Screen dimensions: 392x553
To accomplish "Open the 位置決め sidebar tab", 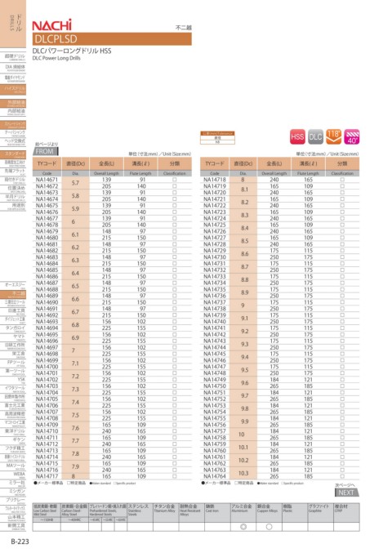I will click(x=13, y=189).
